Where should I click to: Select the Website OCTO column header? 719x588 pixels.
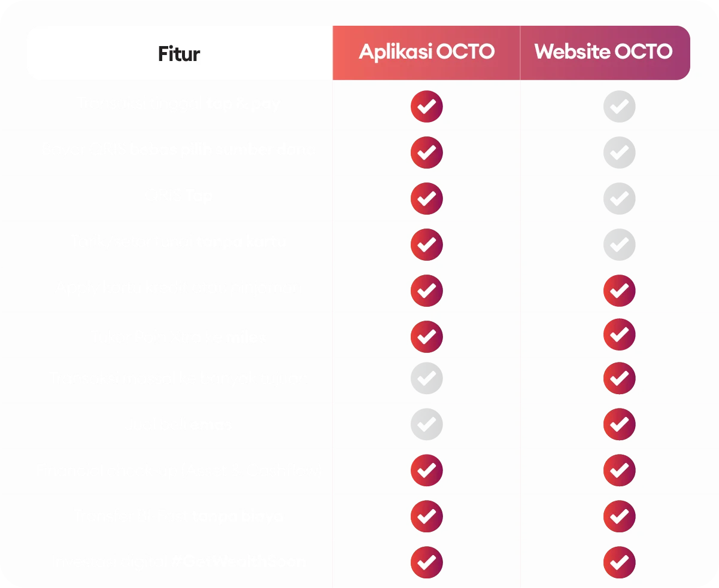pos(603,52)
